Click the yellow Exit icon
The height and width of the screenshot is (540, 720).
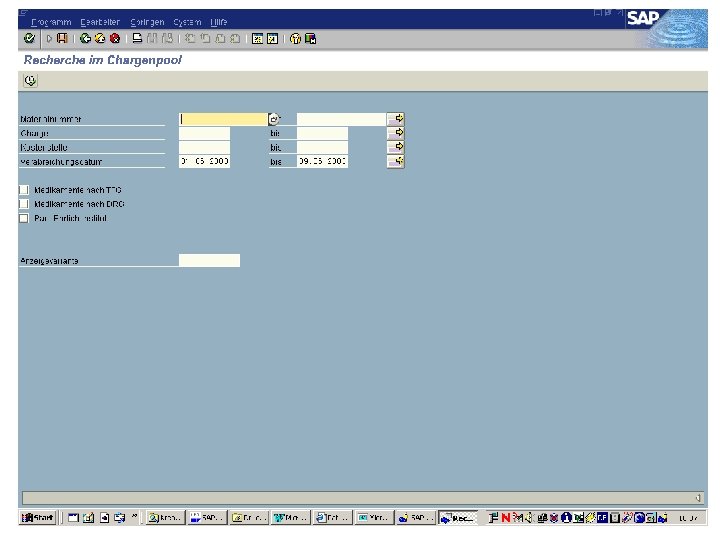coord(100,39)
